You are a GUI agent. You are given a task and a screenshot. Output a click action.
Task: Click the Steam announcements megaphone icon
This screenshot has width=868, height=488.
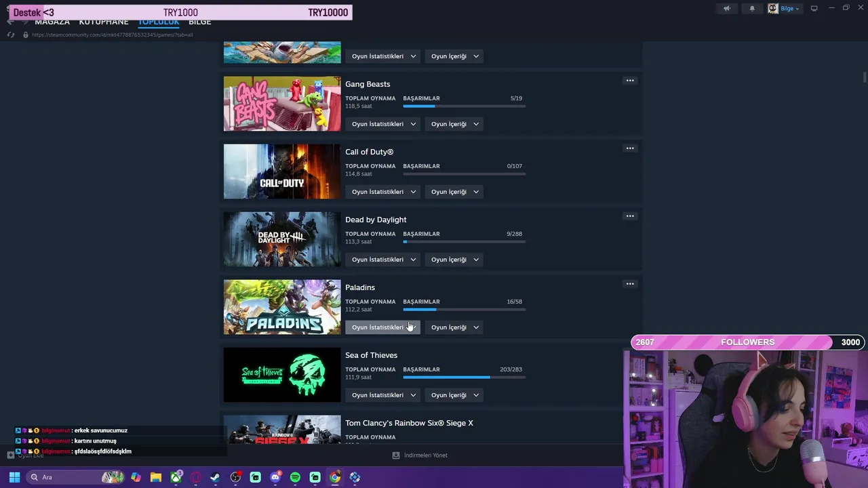(x=727, y=9)
